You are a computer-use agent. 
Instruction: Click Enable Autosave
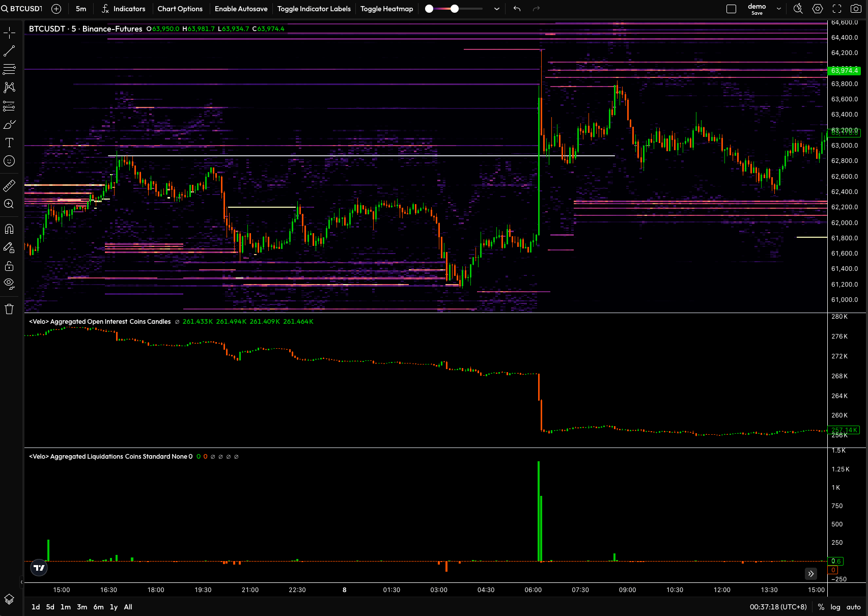click(241, 9)
